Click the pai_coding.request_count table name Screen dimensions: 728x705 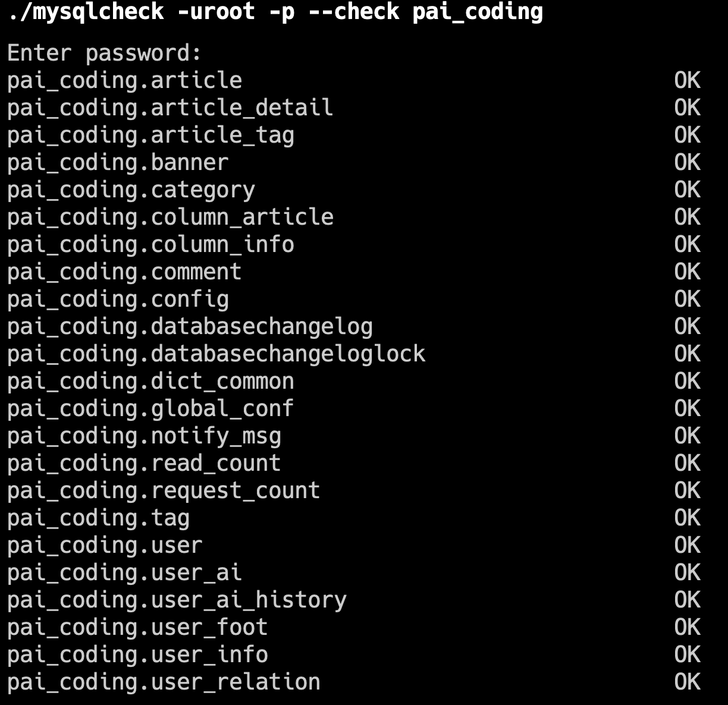pos(164,490)
